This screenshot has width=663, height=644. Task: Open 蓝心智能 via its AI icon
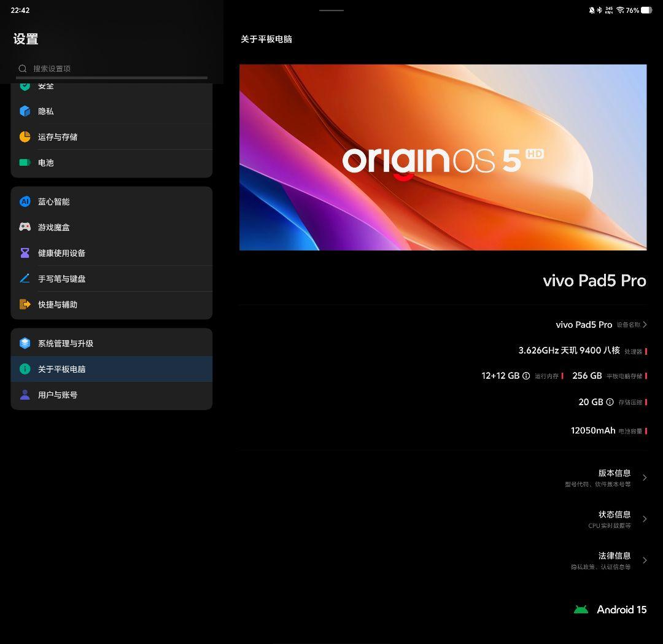25,201
